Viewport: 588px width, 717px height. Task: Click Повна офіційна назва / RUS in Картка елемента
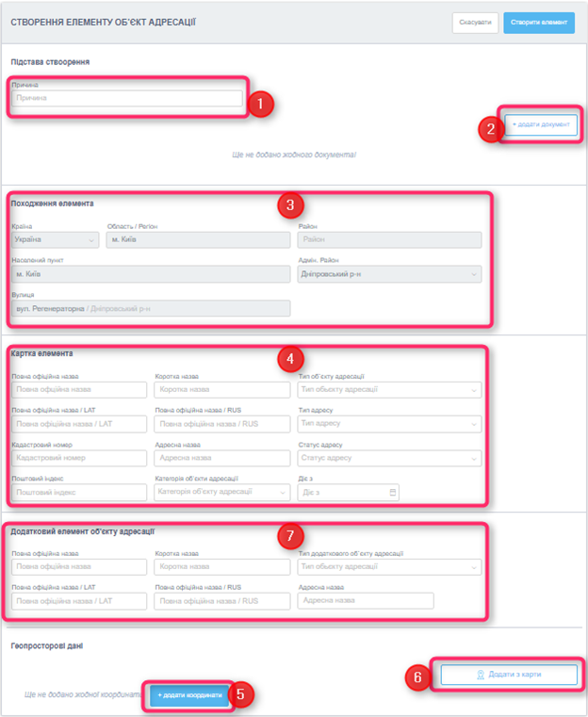[x=221, y=424]
